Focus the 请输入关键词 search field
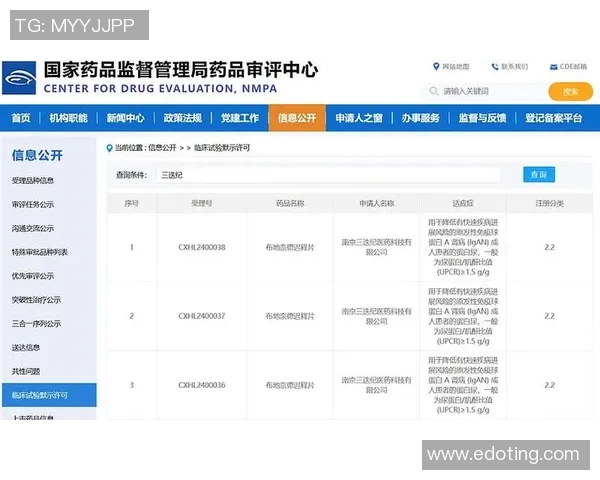This screenshot has height=480, width=600. point(484,91)
